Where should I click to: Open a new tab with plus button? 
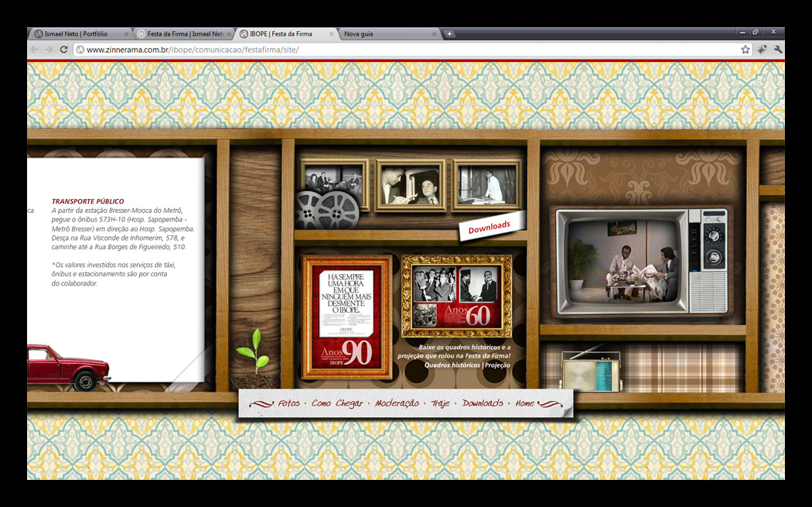[x=449, y=34]
